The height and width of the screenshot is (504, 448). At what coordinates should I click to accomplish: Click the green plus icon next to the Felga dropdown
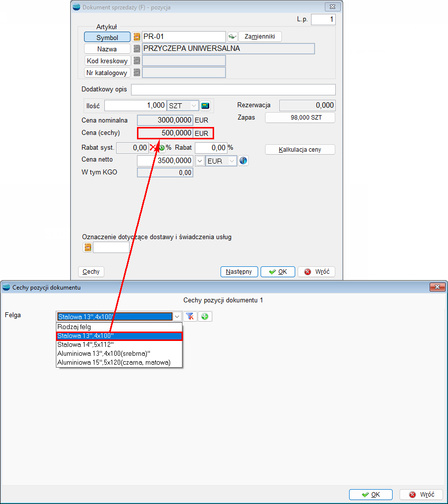[x=205, y=317]
